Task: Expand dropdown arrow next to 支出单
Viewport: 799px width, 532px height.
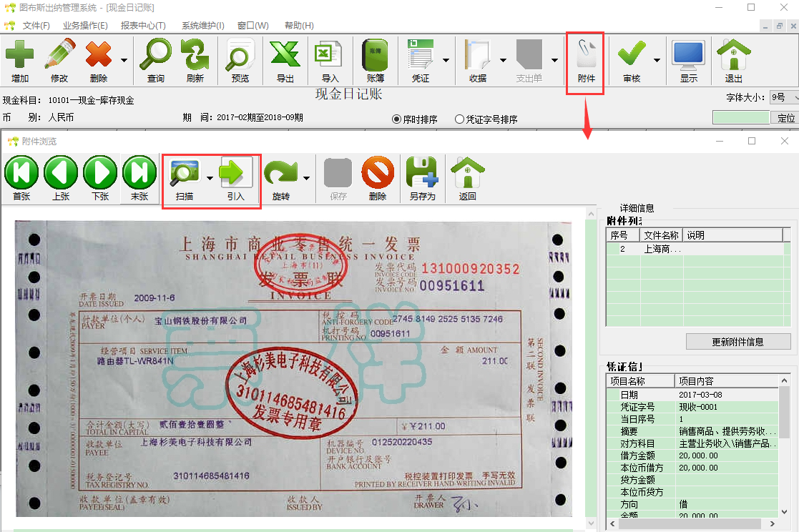Action: point(554,60)
